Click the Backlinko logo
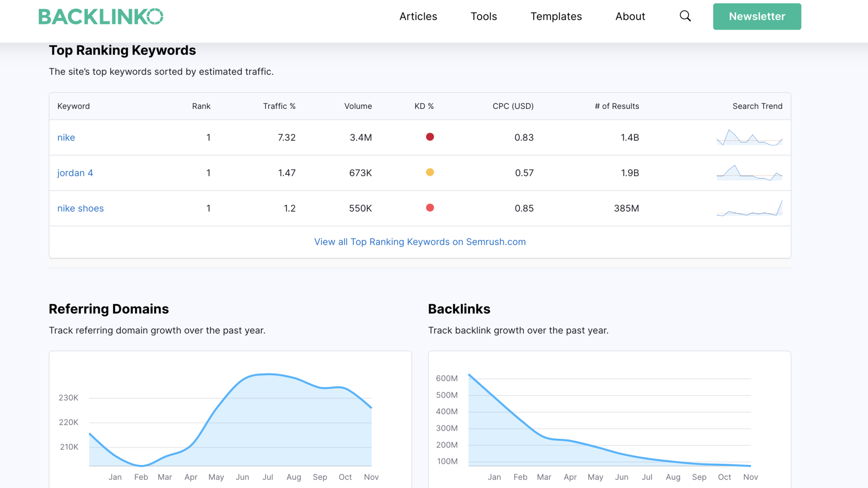The image size is (868, 488). point(101,16)
